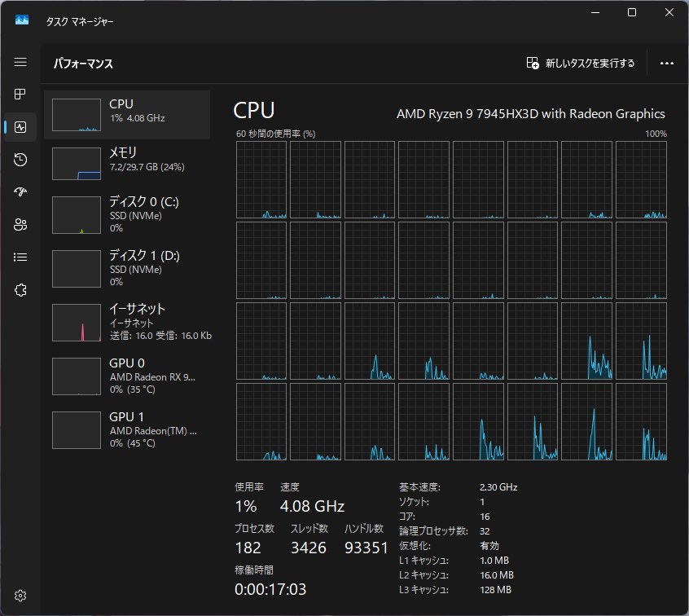Select the CPU performance entry
The image size is (689, 616).
pyautogui.click(x=127, y=115)
